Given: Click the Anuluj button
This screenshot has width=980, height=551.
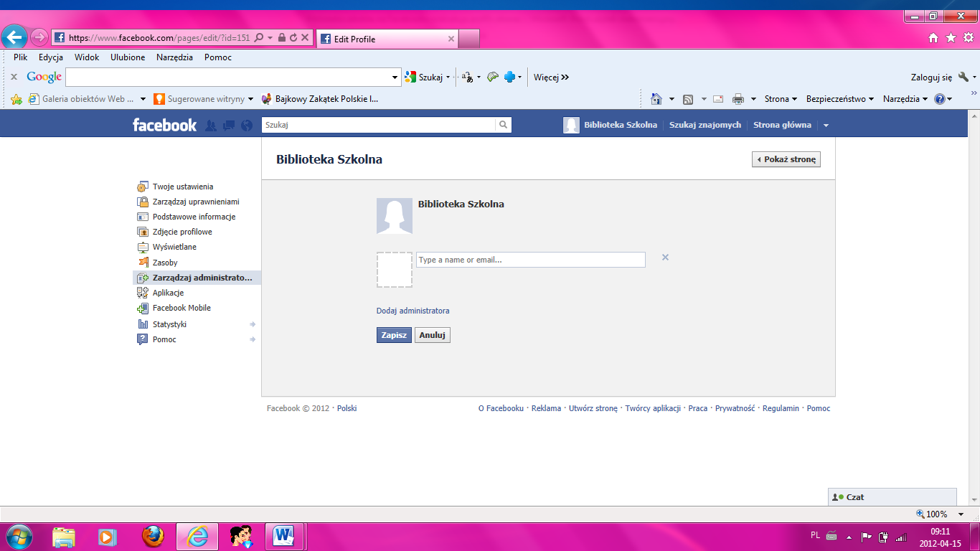Looking at the screenshot, I should point(433,335).
